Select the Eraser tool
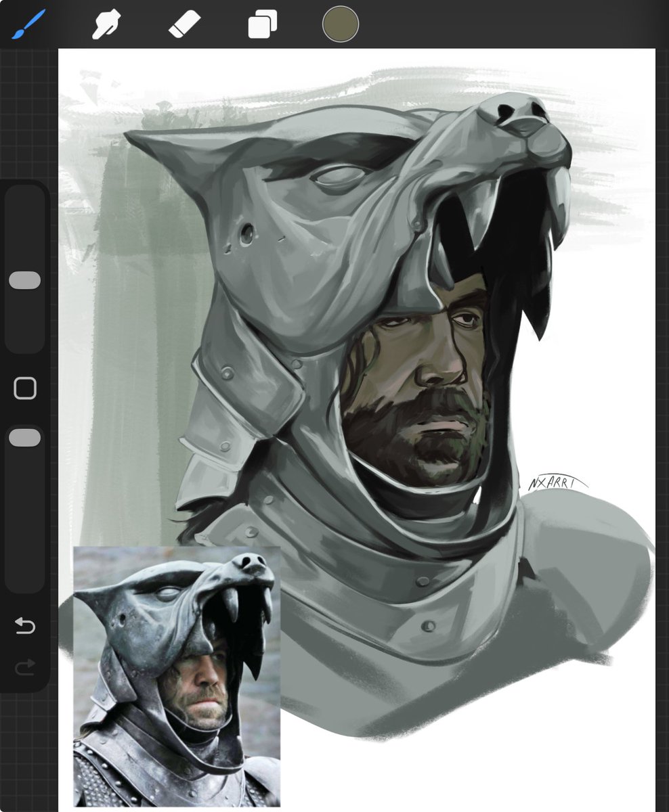Viewport: 669px width, 812px height. 185,24
